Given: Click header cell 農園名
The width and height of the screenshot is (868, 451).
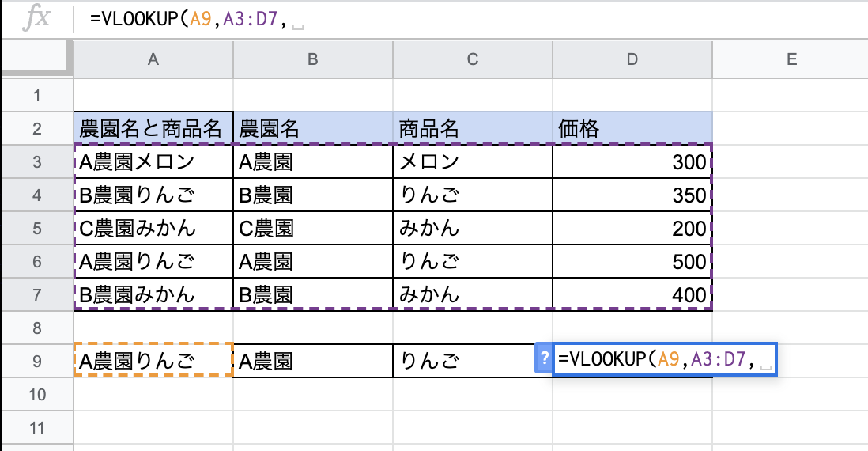Looking at the screenshot, I should click(x=313, y=128).
